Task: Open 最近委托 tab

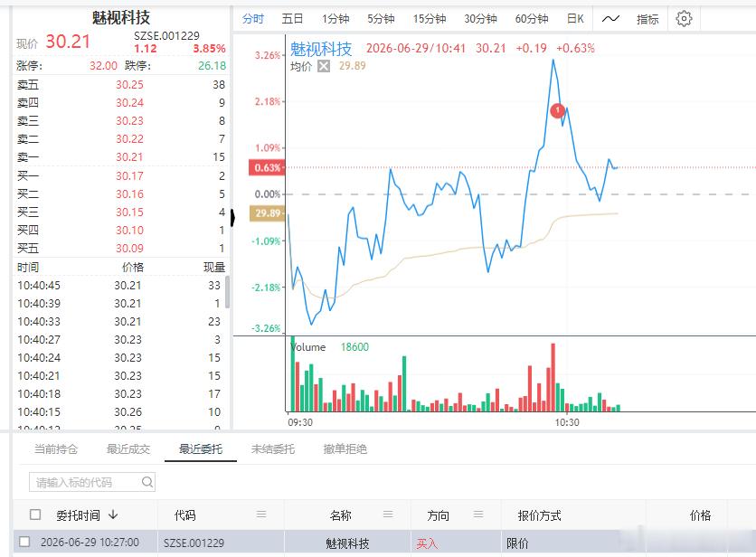Action: [x=201, y=449]
